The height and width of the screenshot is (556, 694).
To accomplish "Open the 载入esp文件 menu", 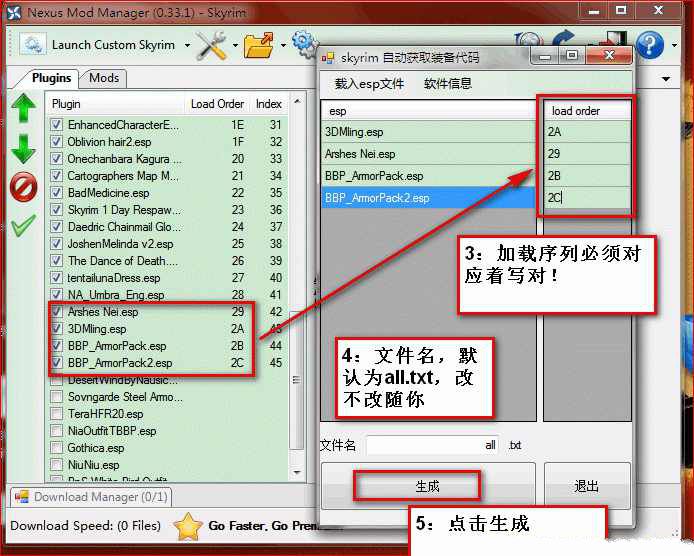I will 369,84.
